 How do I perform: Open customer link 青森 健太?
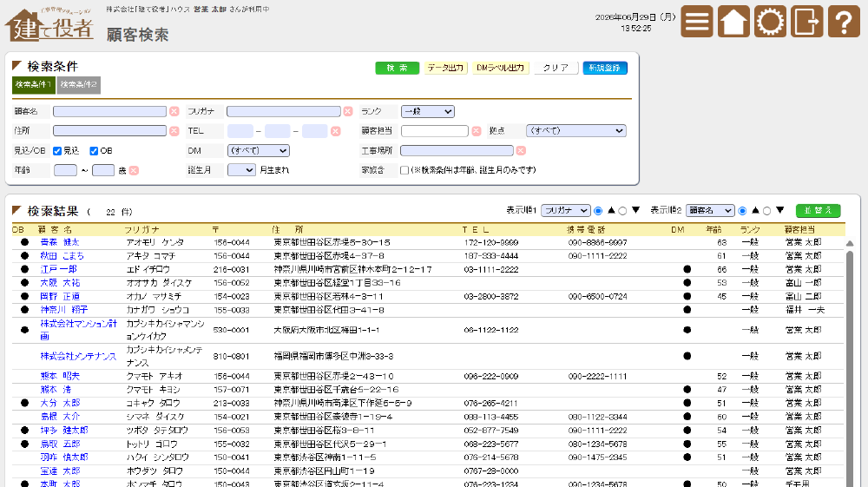click(60, 242)
